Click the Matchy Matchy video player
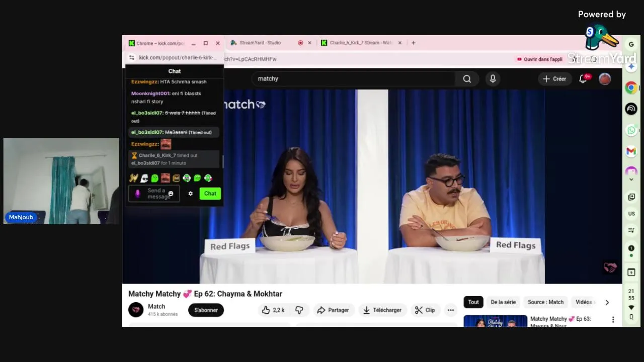Screen dimensions: 644x362 (372, 187)
